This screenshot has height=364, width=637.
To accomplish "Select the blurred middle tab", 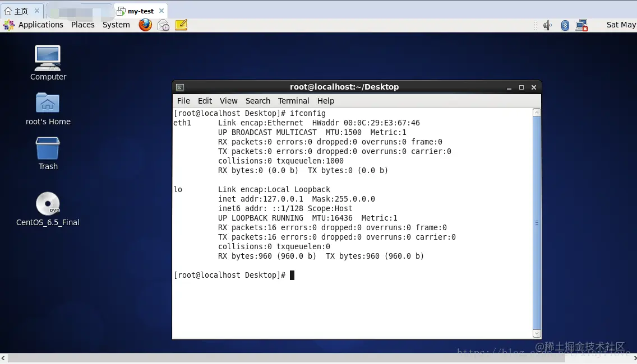I will pyautogui.click(x=79, y=11).
